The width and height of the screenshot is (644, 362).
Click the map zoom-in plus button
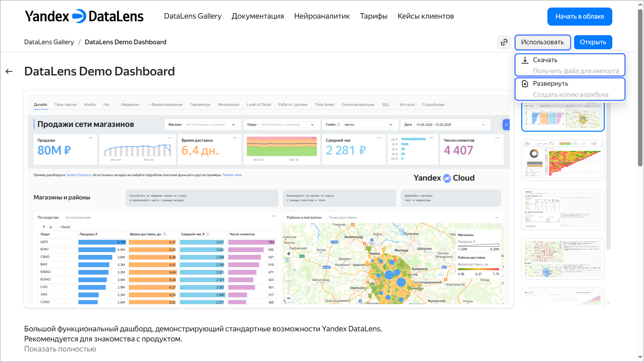click(289, 254)
